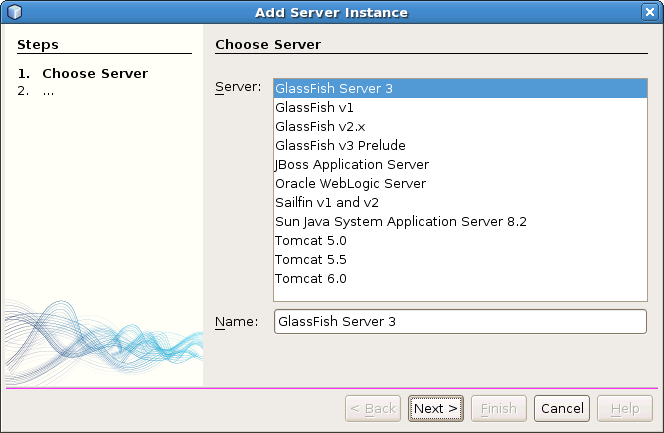Select GlassFish Server 3 in server list
664x433 pixels.
(x=334, y=88)
